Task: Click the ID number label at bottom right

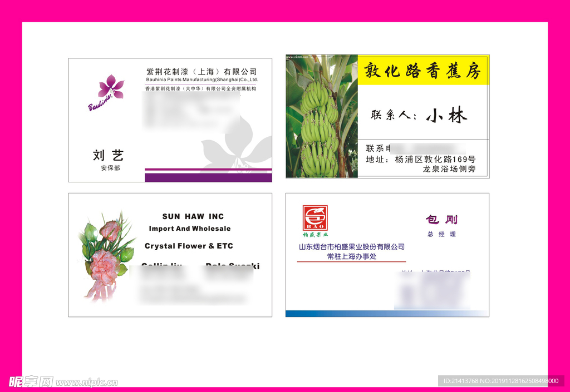Action: (x=500, y=381)
